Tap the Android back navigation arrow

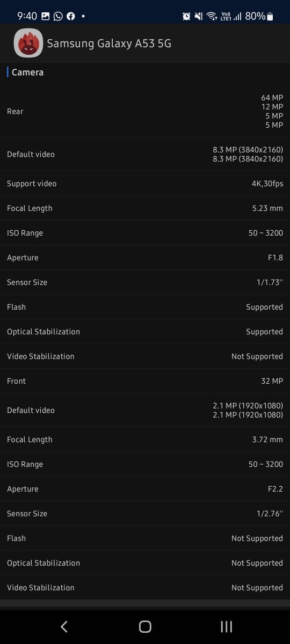pos(64,626)
